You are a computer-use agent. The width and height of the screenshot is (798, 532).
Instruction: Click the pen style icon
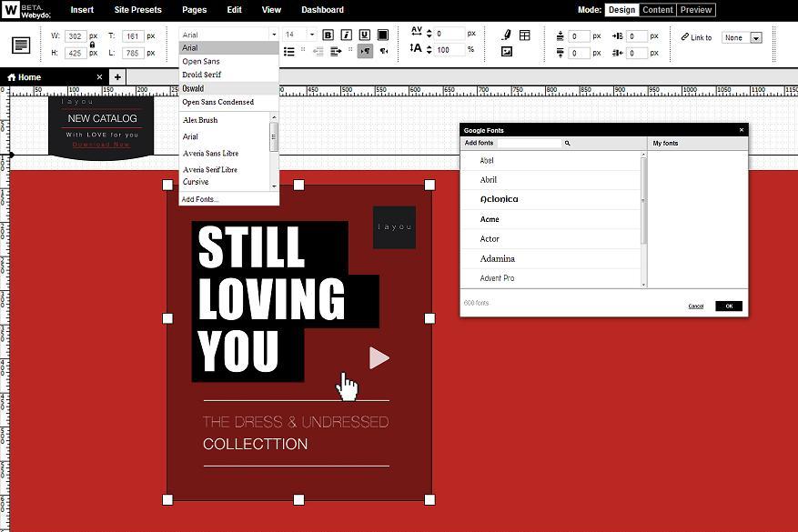click(507, 35)
